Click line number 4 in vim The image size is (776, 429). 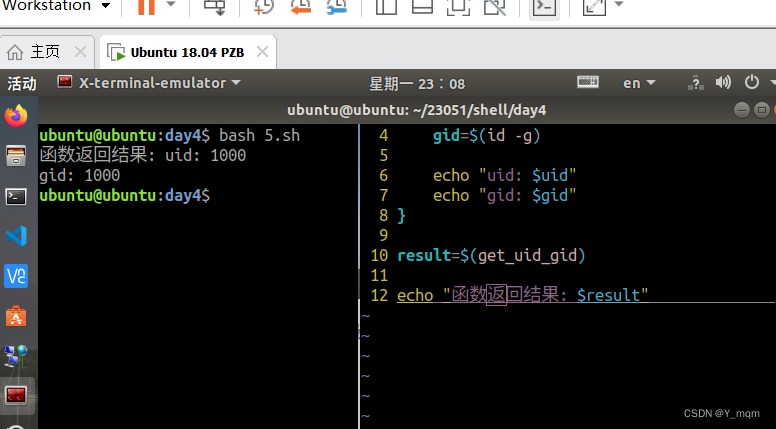[x=384, y=136]
